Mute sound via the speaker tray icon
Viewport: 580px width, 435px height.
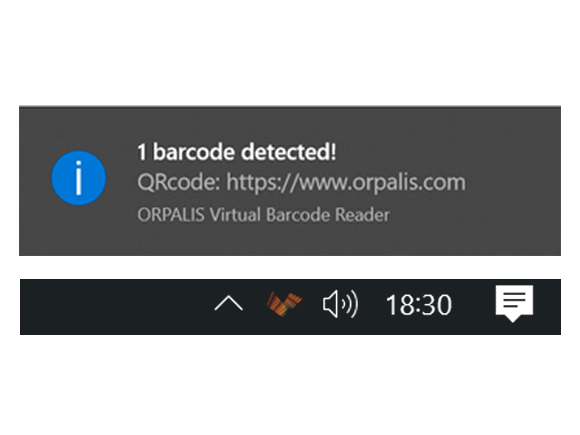340,304
